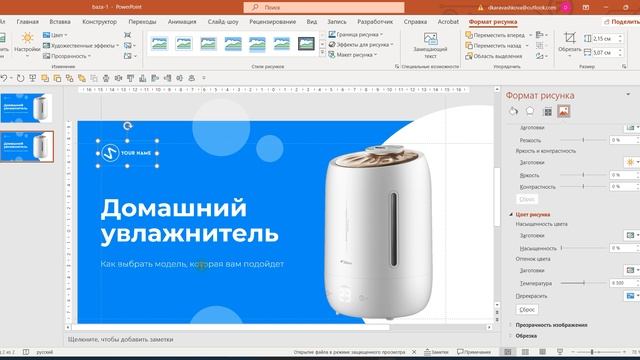Switch to Slide Sorter view icon
Viewport: 640px width, 360px height.
pyautogui.click(x=525, y=352)
